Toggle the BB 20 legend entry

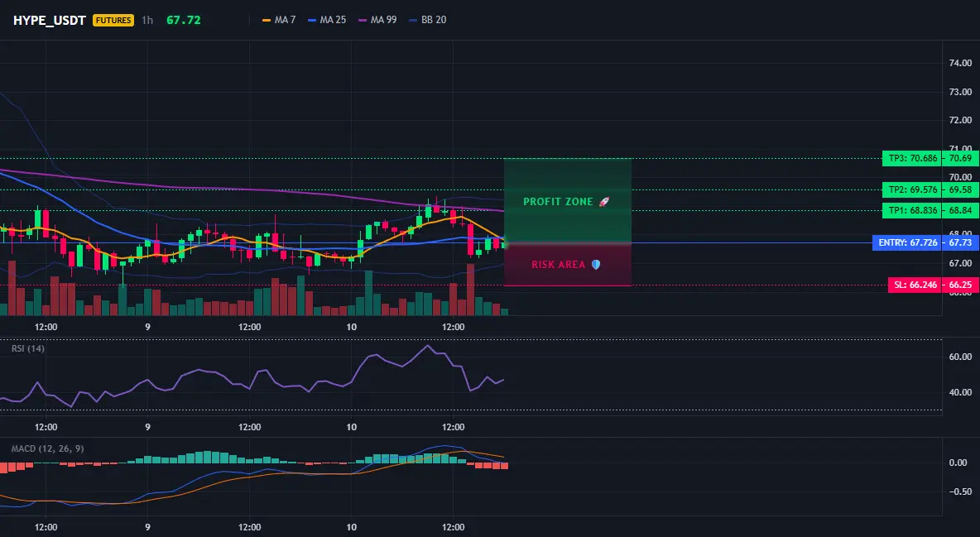427,20
